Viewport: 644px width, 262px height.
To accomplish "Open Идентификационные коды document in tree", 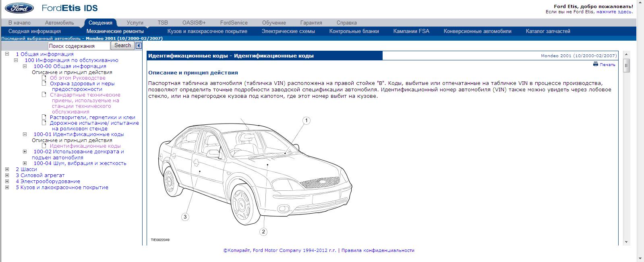I will tap(85, 146).
